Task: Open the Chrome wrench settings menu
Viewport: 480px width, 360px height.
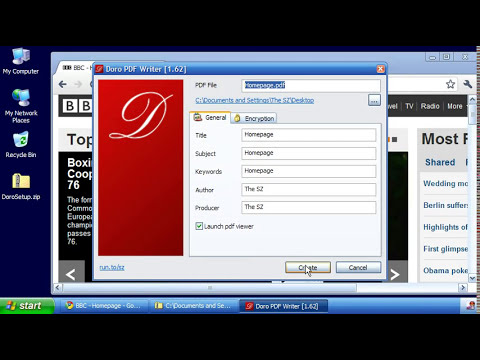Action: tap(468, 84)
